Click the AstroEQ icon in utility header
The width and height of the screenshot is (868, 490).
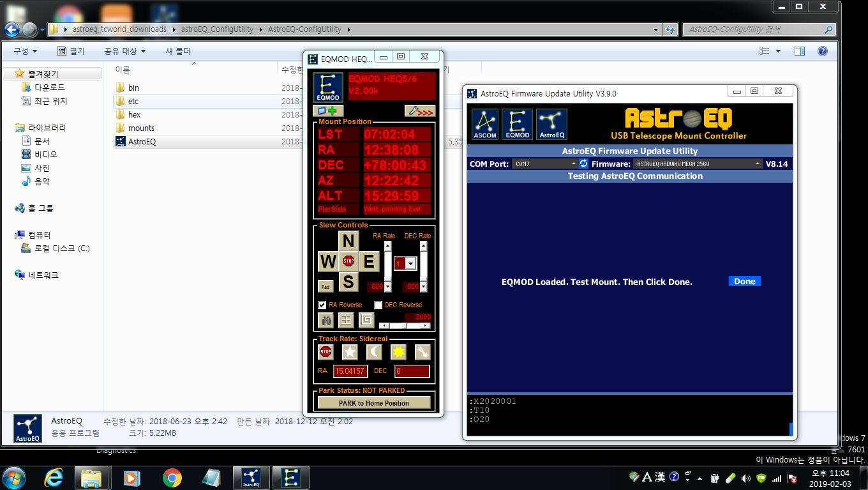(x=551, y=124)
